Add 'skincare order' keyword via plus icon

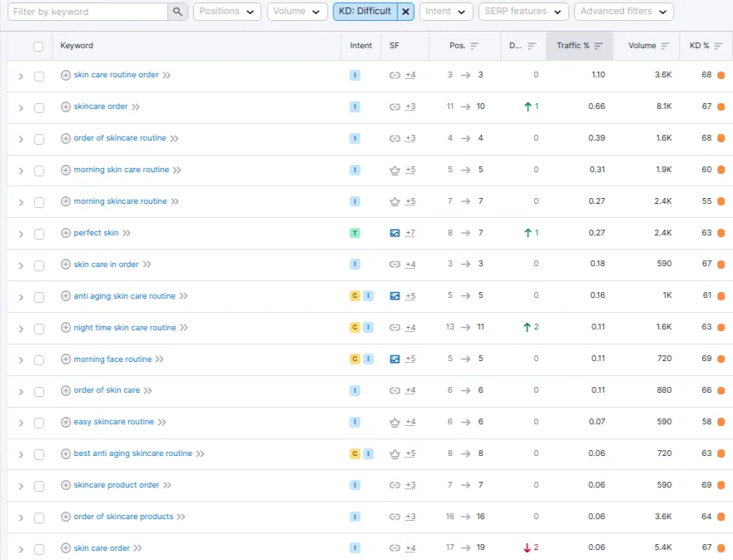point(66,107)
